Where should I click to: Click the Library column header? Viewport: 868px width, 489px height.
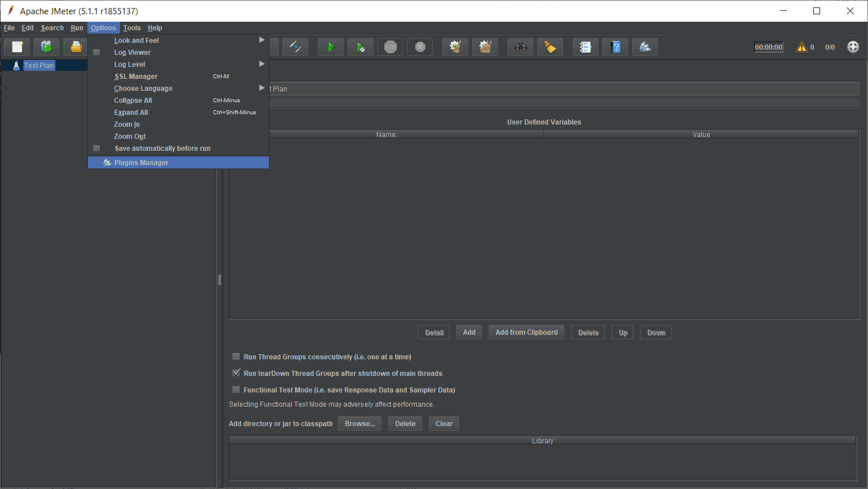coord(542,441)
